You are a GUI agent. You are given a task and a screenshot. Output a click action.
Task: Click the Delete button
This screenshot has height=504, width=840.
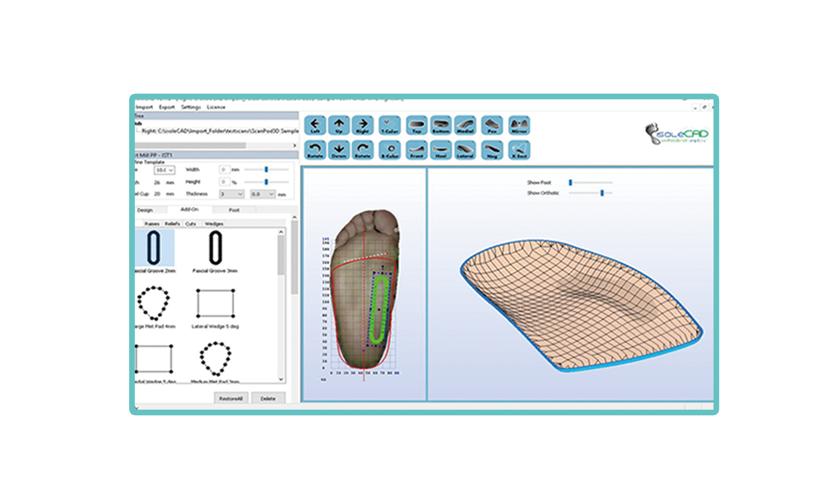(268, 398)
